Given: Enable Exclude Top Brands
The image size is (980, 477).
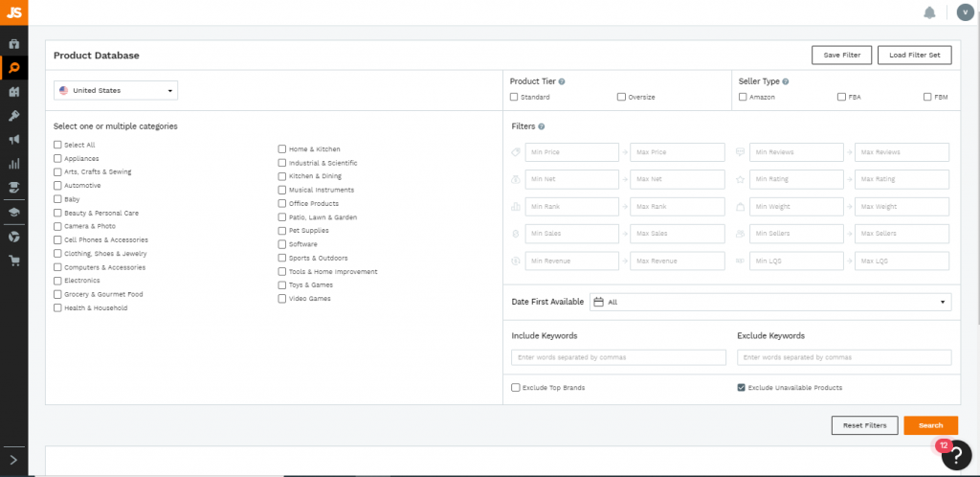Looking at the screenshot, I should coord(516,388).
